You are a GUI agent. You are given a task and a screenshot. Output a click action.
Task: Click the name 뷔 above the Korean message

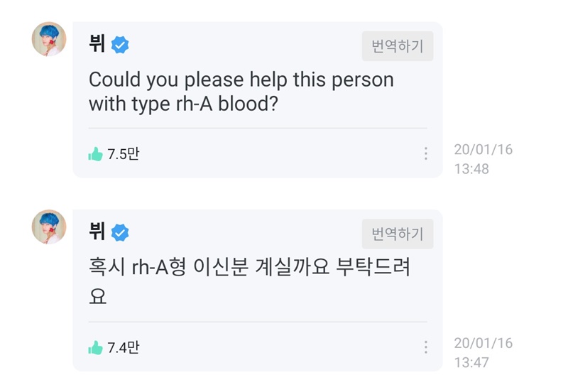97,232
